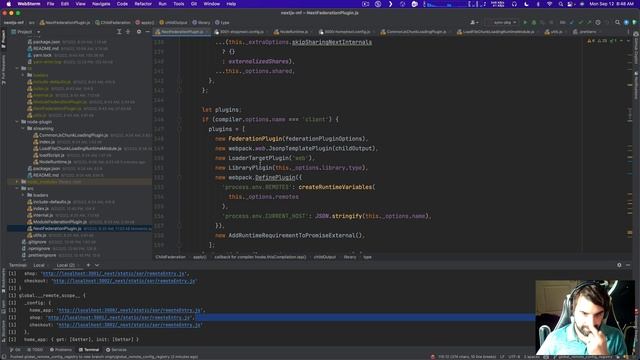
Task: Switch to utils.js editor tab
Action: tap(556, 31)
